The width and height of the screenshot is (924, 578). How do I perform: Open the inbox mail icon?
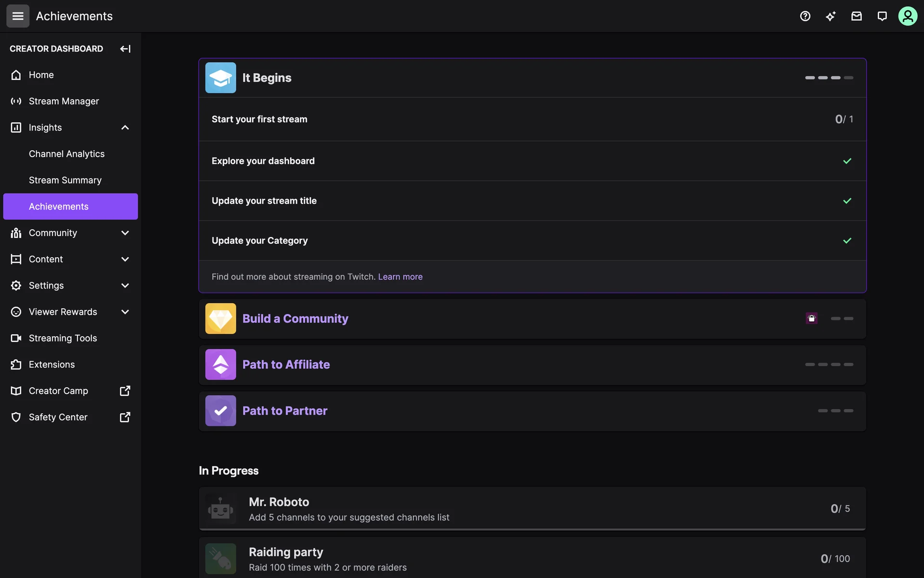(856, 16)
